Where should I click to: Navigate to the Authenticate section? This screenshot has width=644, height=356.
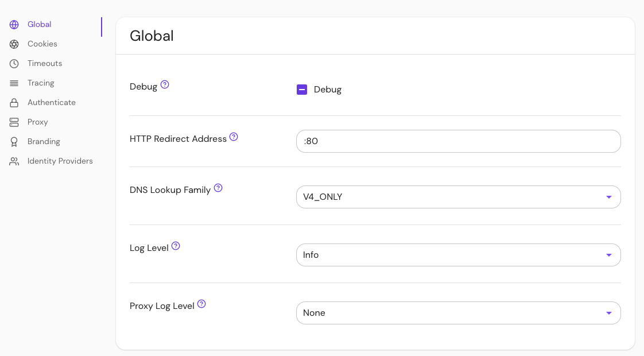coord(51,102)
